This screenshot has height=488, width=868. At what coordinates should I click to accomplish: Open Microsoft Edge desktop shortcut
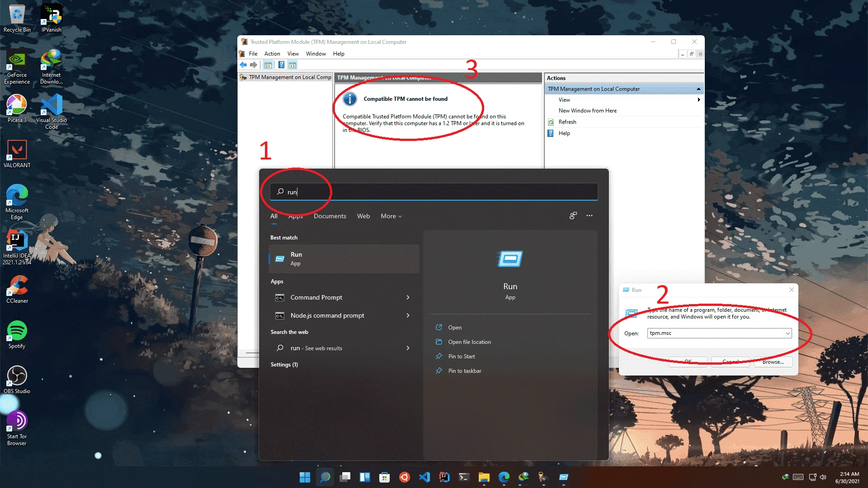(x=17, y=202)
